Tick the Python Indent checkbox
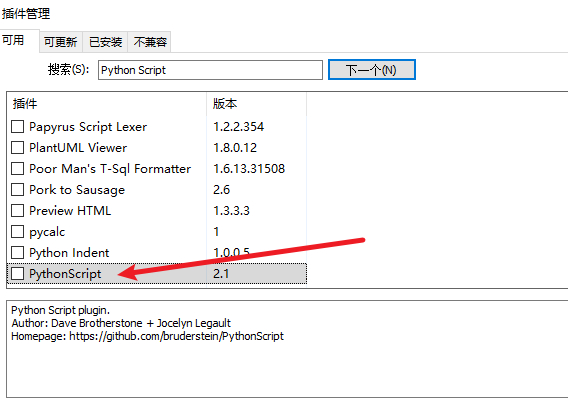This screenshot has height=398, width=568. [x=17, y=253]
